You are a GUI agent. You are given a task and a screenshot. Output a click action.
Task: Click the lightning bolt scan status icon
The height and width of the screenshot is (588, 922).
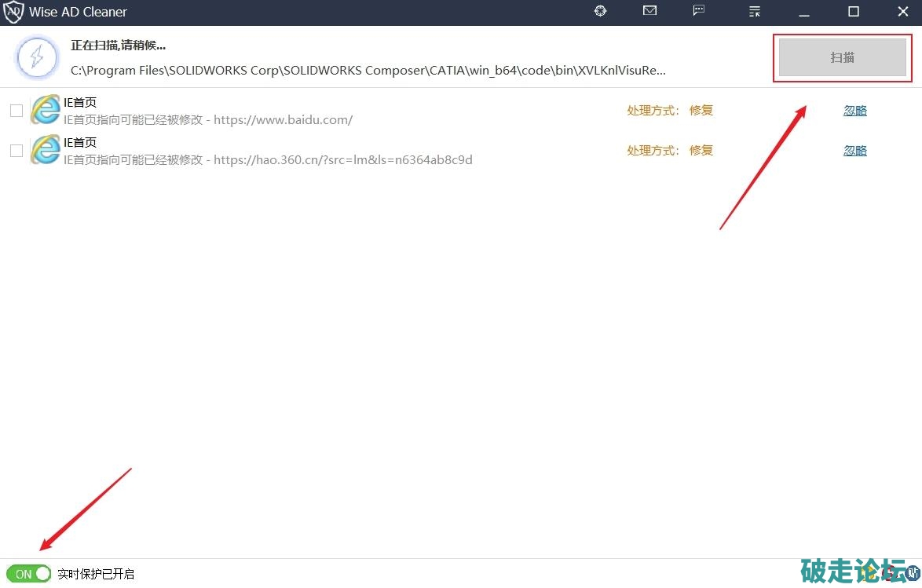click(x=37, y=57)
